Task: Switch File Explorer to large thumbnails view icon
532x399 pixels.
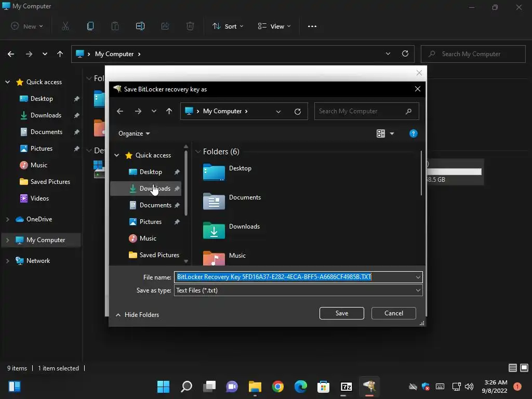Action: pyautogui.click(x=524, y=368)
